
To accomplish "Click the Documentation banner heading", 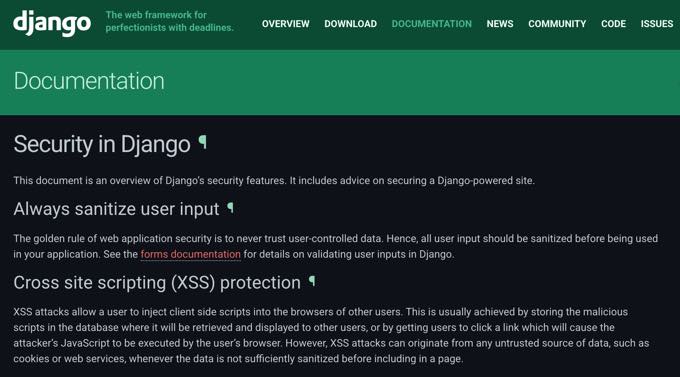I will 89,81.
